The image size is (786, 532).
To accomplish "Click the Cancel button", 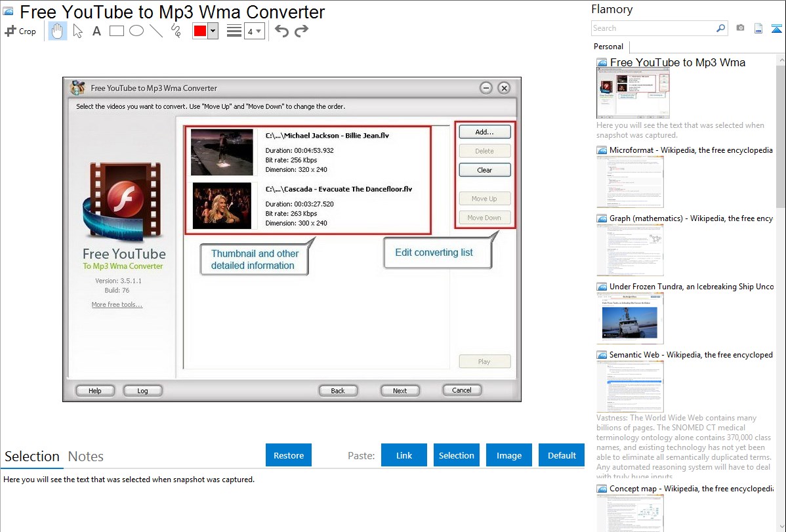I will tap(462, 390).
